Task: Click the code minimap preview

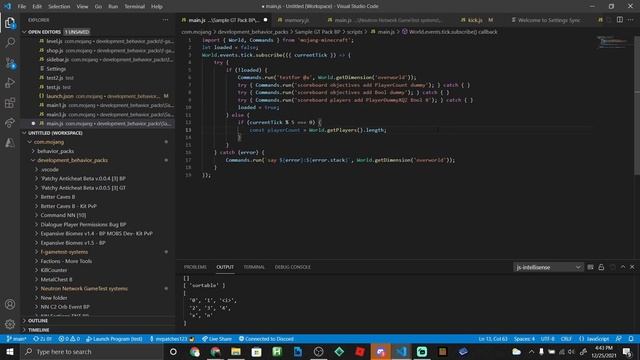Action: tap(612, 42)
